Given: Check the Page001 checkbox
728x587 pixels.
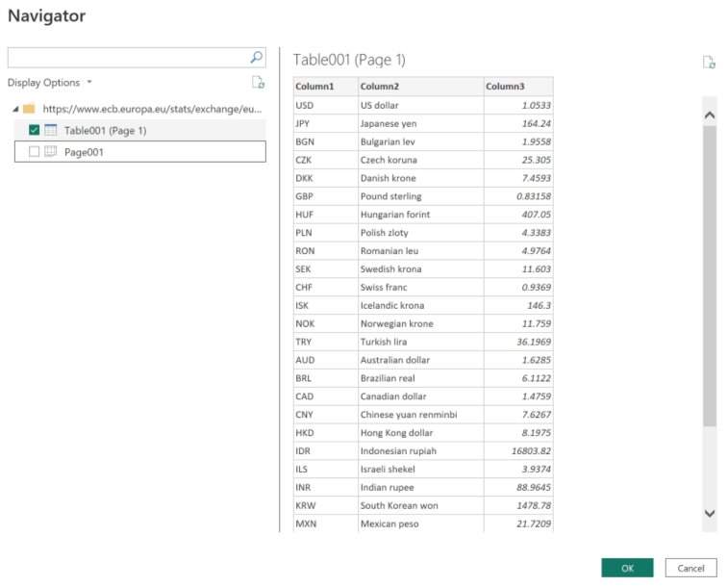Looking at the screenshot, I should tap(35, 152).
